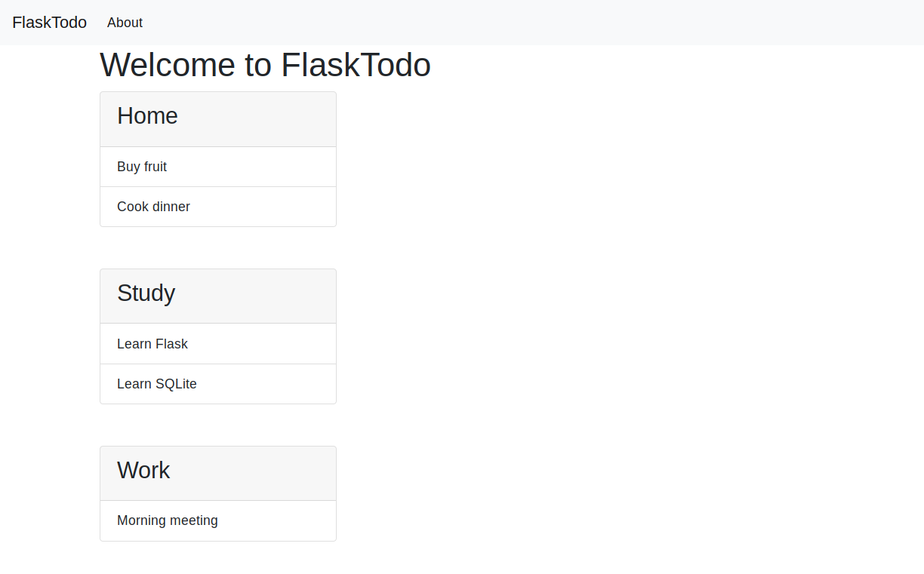Go to the About page
Image resolution: width=924 pixels, height=574 pixels.
pyautogui.click(x=125, y=23)
